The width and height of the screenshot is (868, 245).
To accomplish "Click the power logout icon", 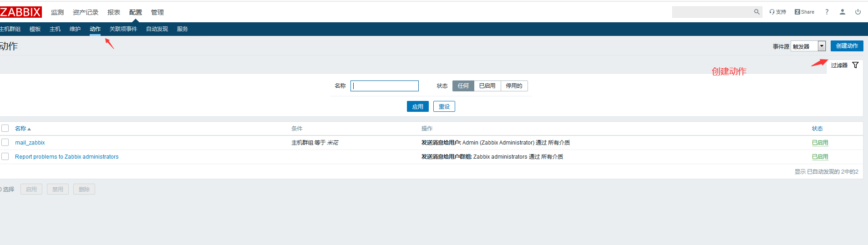I will [x=858, y=12].
